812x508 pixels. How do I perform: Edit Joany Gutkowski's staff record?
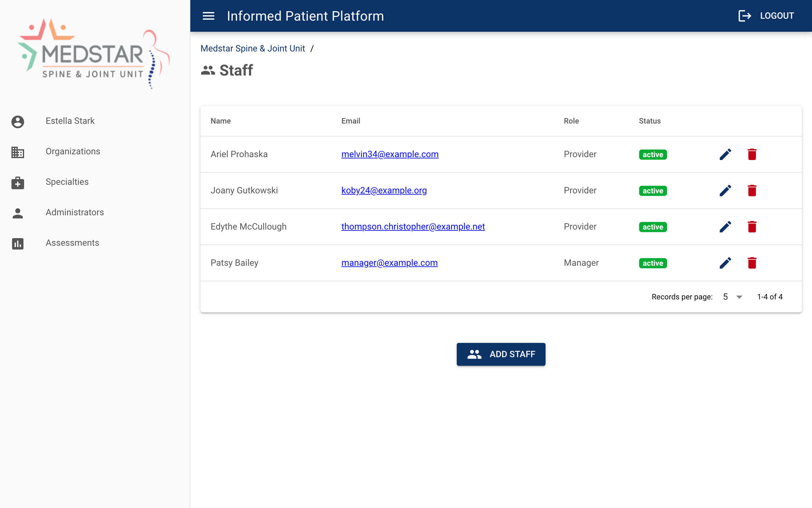725,190
